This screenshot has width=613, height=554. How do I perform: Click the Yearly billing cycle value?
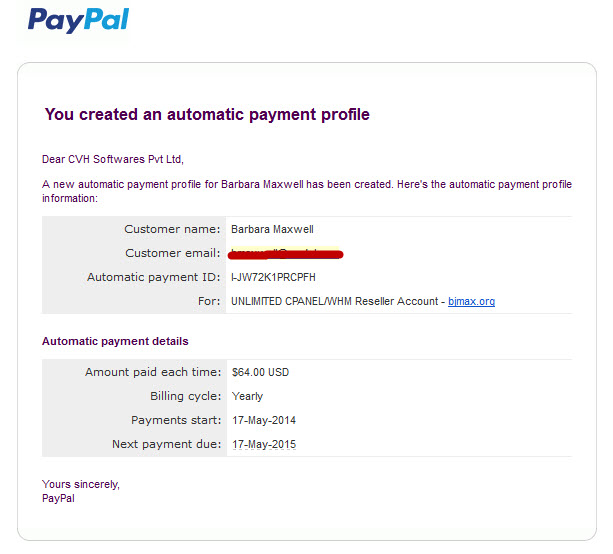(247, 396)
